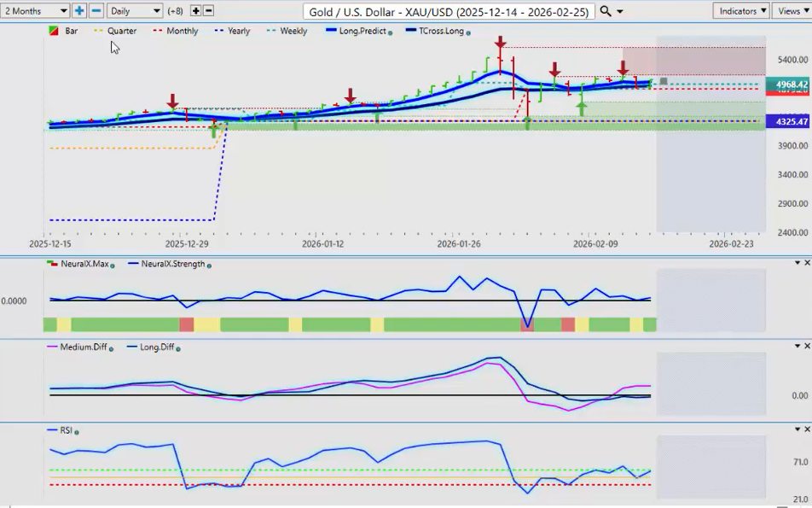Image resolution: width=812 pixels, height=508 pixels.
Task: Open the Indicators menu
Action: coord(739,11)
